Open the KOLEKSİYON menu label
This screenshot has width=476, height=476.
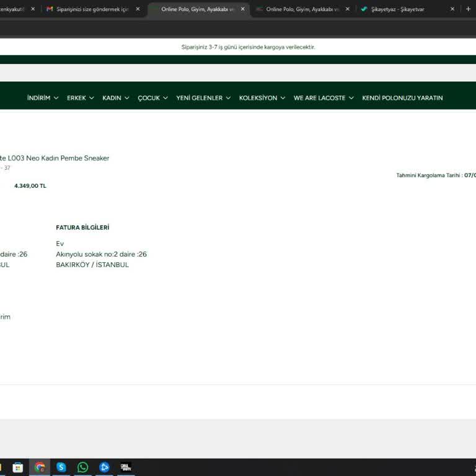coord(258,98)
